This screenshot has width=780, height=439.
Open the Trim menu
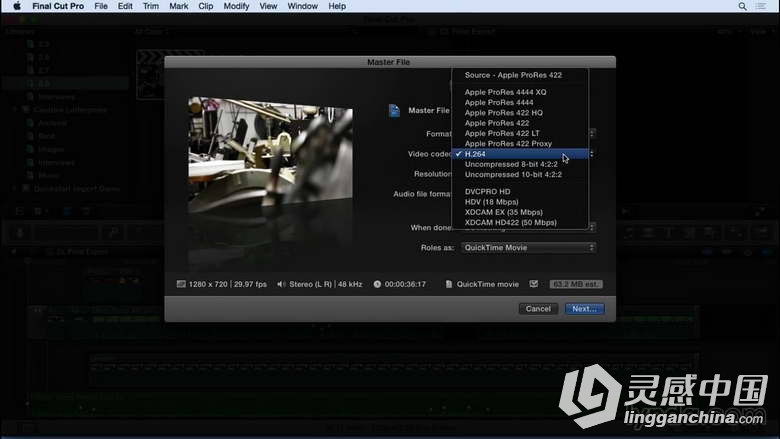click(151, 6)
